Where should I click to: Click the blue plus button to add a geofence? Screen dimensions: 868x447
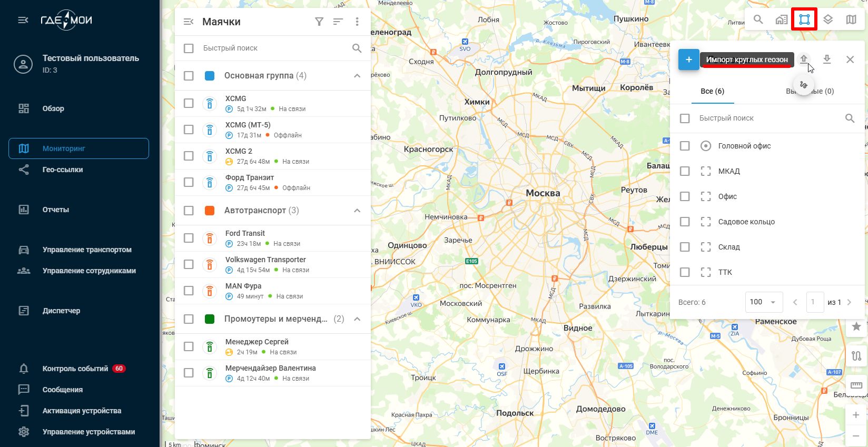tap(688, 59)
